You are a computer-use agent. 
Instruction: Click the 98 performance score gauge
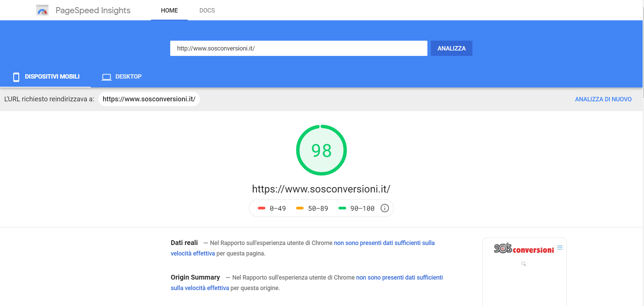click(x=321, y=150)
